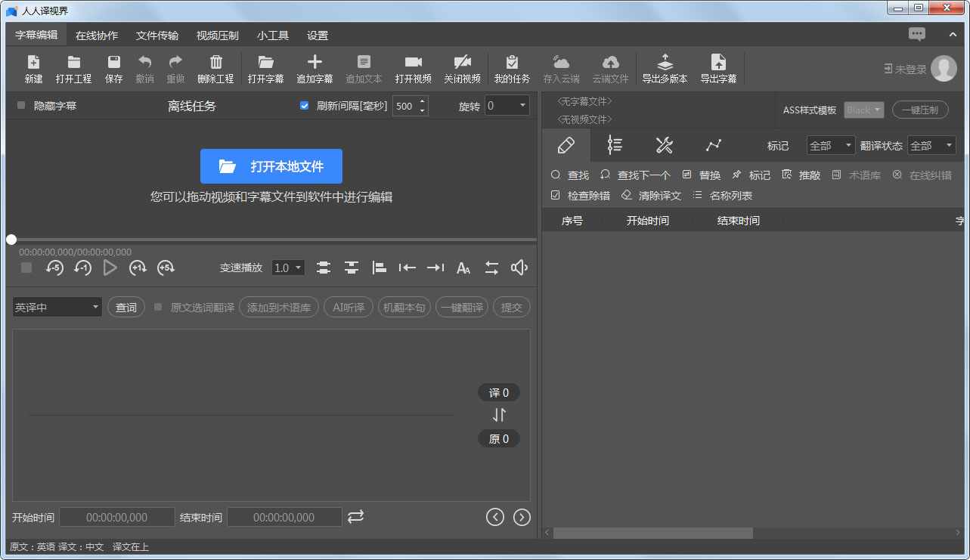Open a project with 打开工程

pos(73,69)
